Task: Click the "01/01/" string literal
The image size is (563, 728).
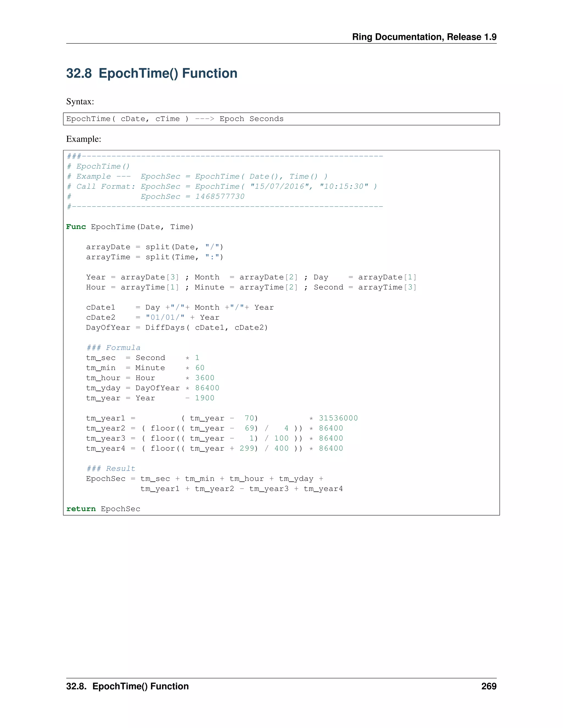Action: coord(165,317)
